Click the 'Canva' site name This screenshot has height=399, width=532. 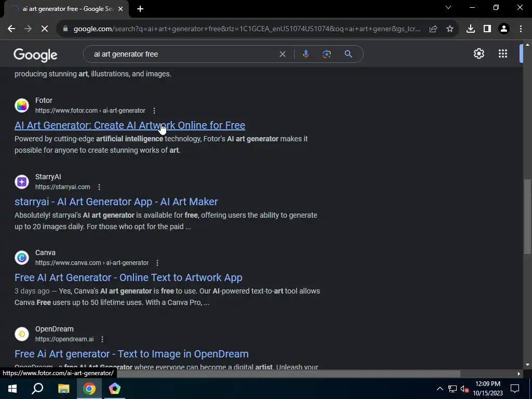point(45,253)
